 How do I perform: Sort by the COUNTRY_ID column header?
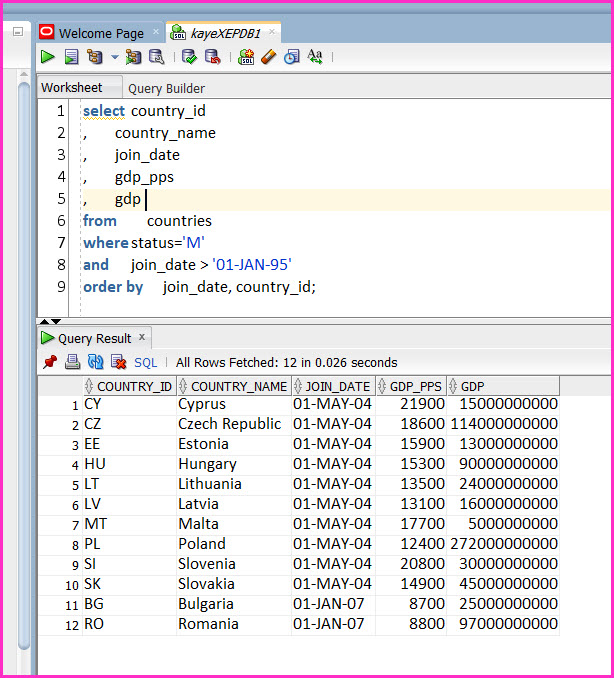pyautogui.click(x=130, y=386)
